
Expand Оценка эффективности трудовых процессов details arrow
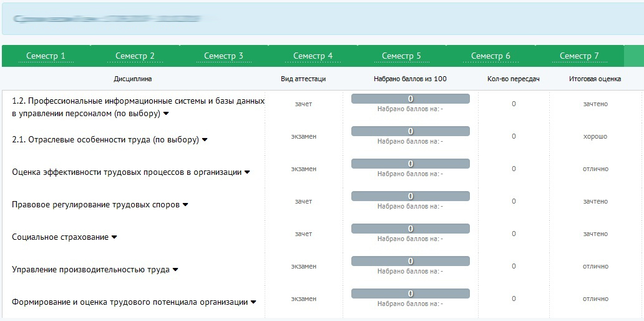point(247,172)
